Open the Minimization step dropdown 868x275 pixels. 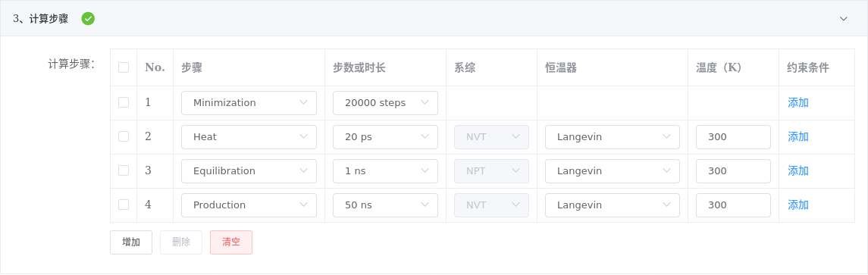coord(249,103)
